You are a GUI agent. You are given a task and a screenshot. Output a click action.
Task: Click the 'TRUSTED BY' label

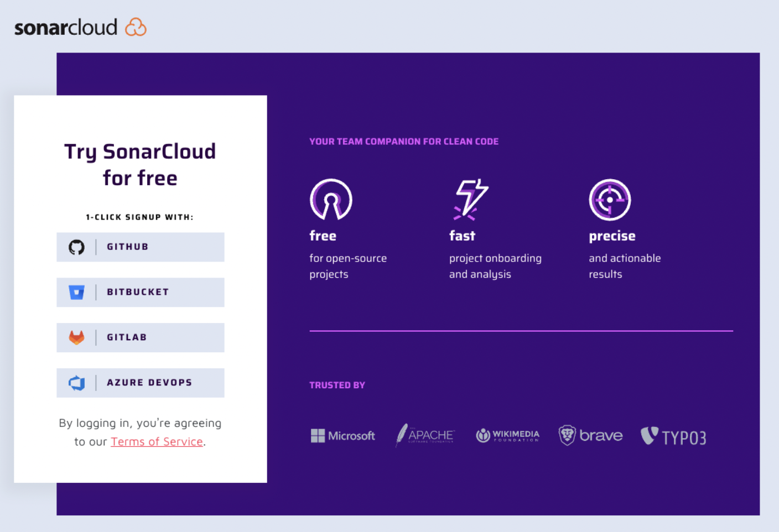point(337,385)
